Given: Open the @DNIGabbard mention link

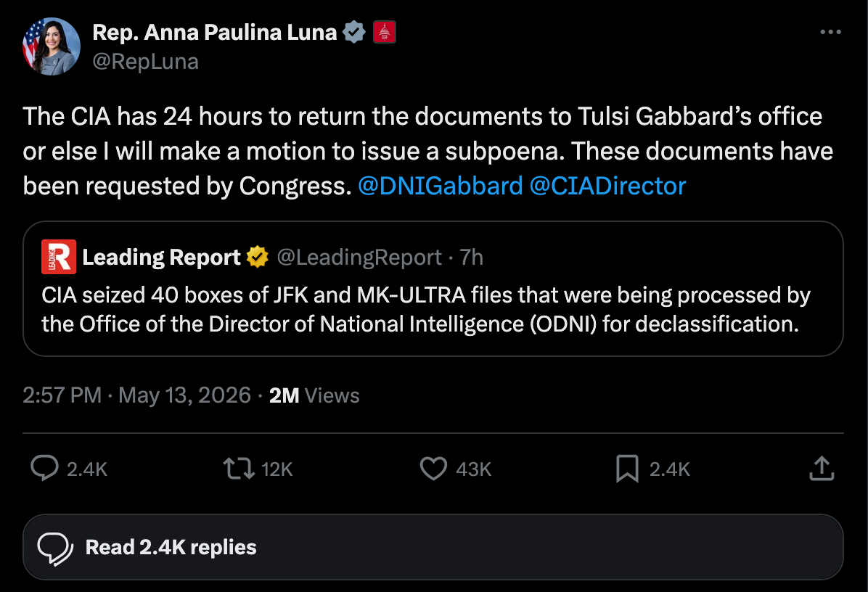Looking at the screenshot, I should [x=441, y=186].
